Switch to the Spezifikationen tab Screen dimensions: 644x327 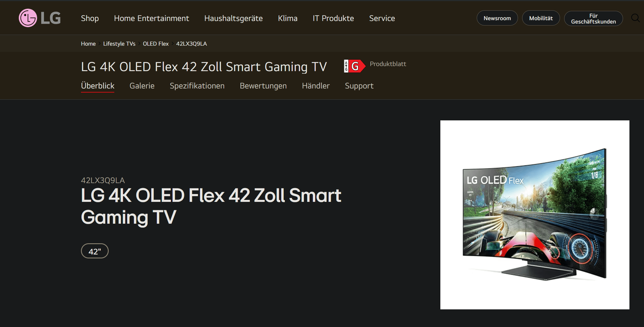coord(197,86)
